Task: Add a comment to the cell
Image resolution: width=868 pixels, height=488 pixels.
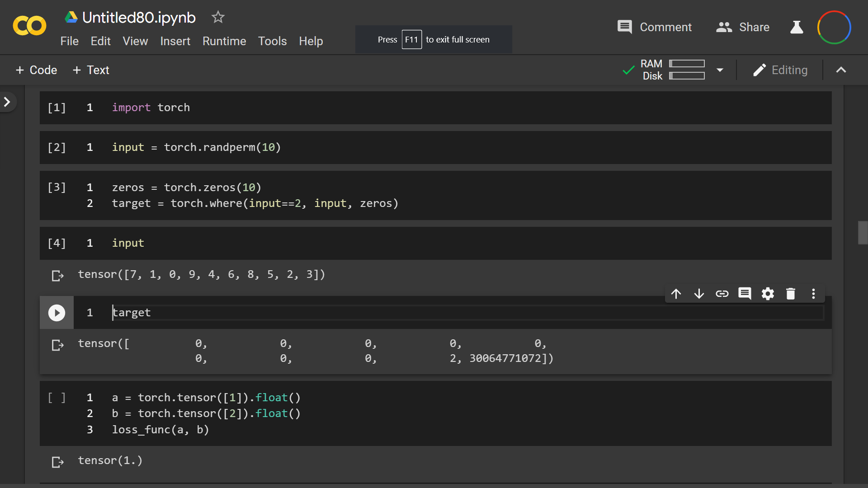Action: [x=745, y=294]
